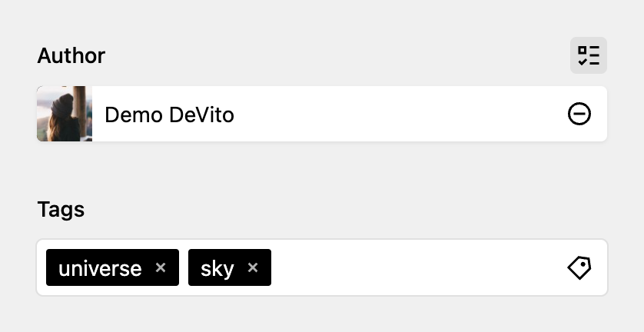Screen dimensions: 644x332
Task: Delete the universe tag with its x
Action: pyautogui.click(x=161, y=267)
